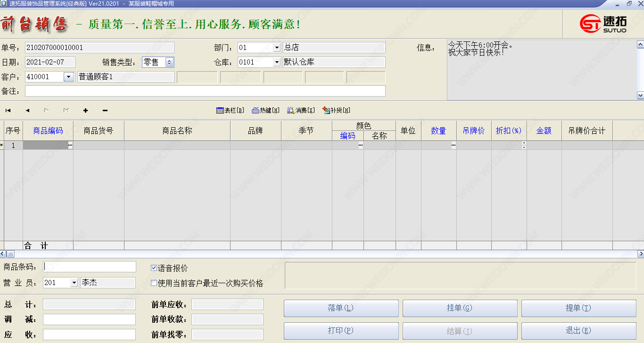Screen dimensions: 644x343
Task: Enable 使用当前客户最近一次购买价格 checkbox
Action: 154,283
